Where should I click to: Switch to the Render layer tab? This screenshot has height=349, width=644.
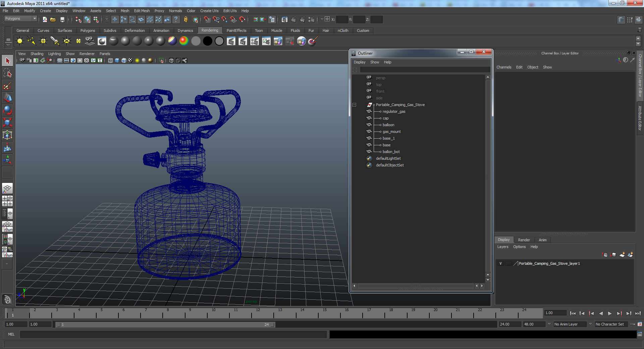524,240
